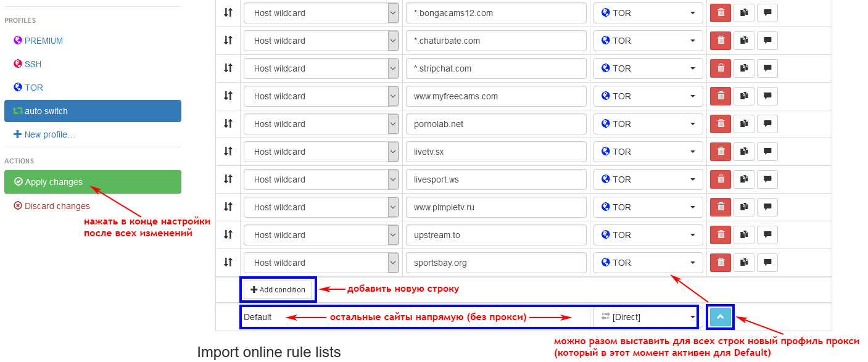Select the auto switch profile
The height and width of the screenshot is (362, 868).
tap(93, 111)
